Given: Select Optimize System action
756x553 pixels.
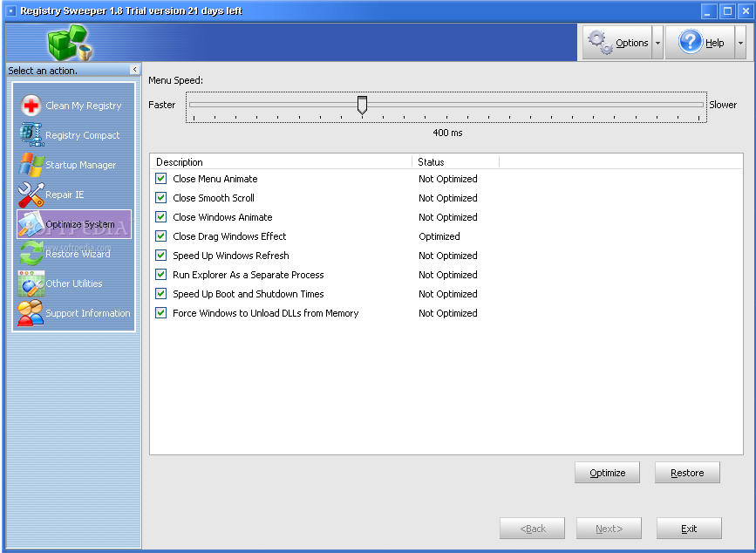Looking at the screenshot, I should [x=74, y=224].
